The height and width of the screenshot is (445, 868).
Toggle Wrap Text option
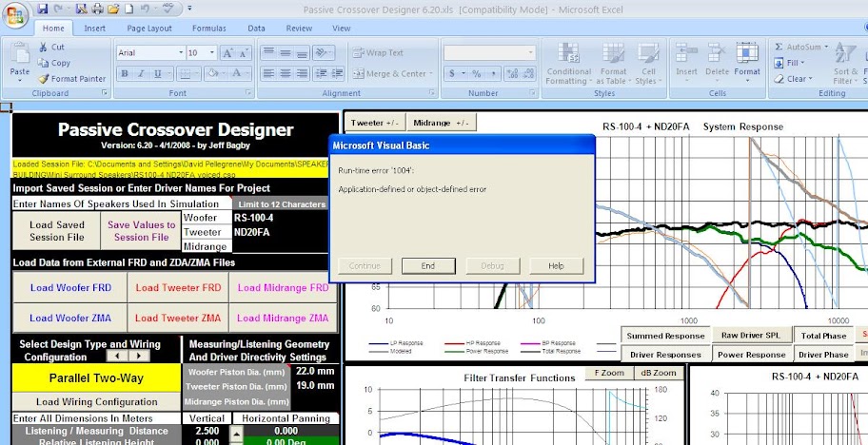(378, 53)
